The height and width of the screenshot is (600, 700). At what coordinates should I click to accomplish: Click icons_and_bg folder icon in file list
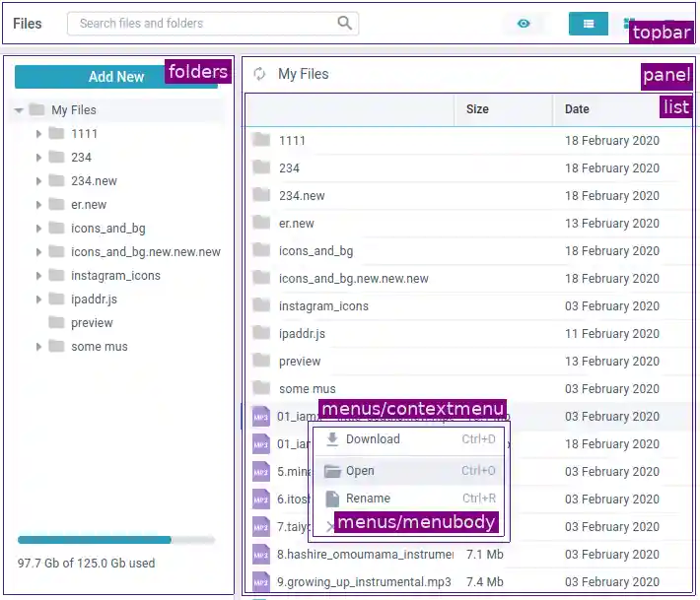click(x=261, y=250)
